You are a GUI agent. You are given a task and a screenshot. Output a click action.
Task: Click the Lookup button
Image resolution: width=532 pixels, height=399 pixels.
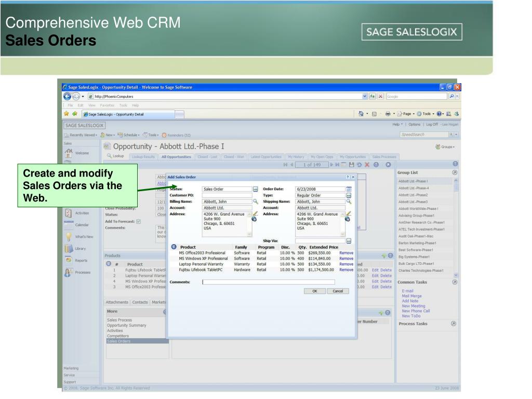(116, 156)
